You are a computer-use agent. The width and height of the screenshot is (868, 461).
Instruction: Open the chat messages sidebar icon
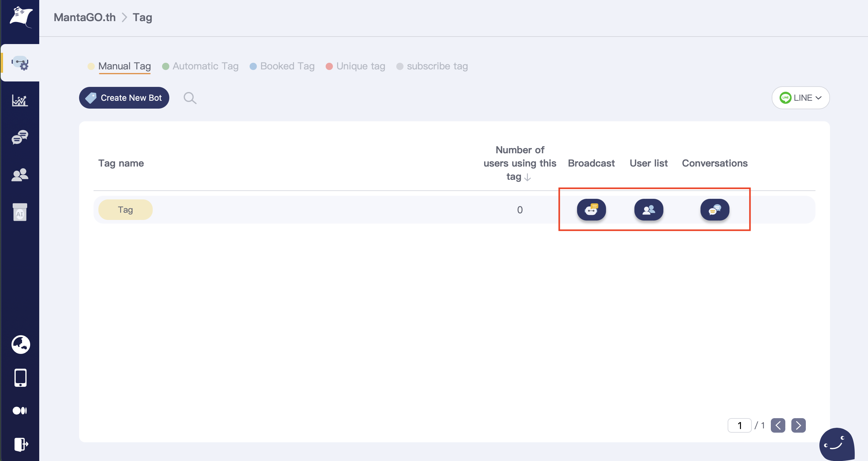point(20,137)
